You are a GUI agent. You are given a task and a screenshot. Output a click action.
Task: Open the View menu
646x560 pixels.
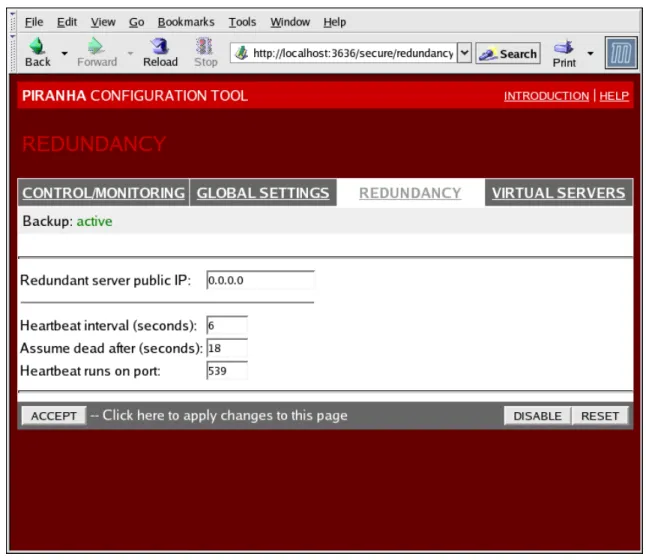click(103, 22)
